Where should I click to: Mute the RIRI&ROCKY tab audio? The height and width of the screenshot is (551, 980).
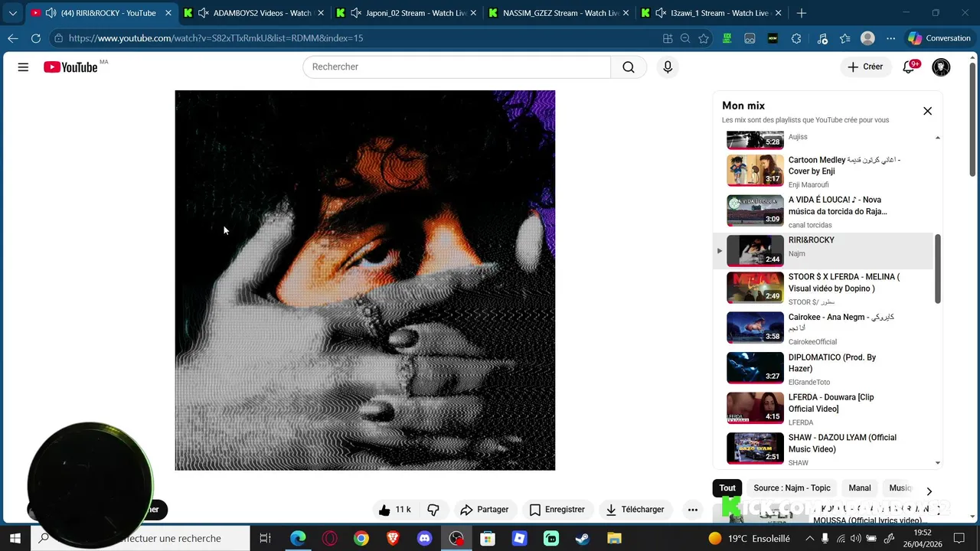point(51,13)
